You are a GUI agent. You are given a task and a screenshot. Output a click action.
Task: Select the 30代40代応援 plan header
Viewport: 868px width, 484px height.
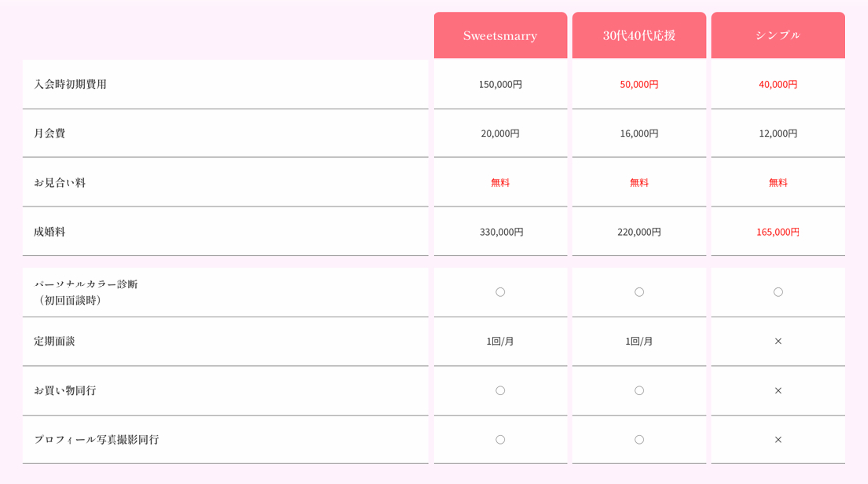(639, 36)
